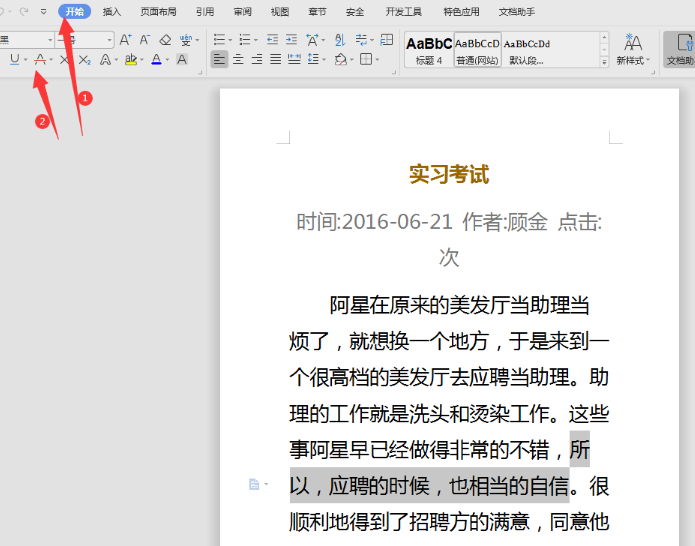Viewport: 695px width, 546px height.
Task: Toggle align left
Action: [x=219, y=59]
